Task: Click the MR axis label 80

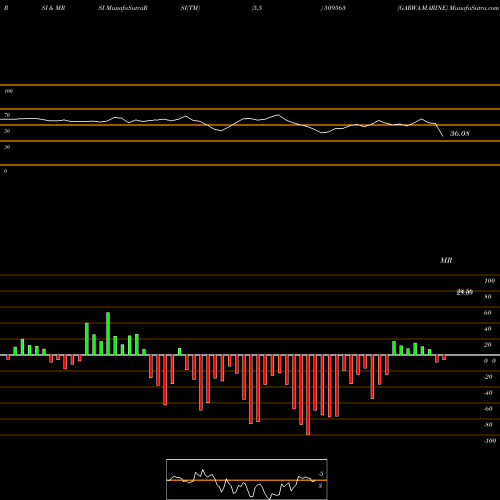Action: [488, 297]
